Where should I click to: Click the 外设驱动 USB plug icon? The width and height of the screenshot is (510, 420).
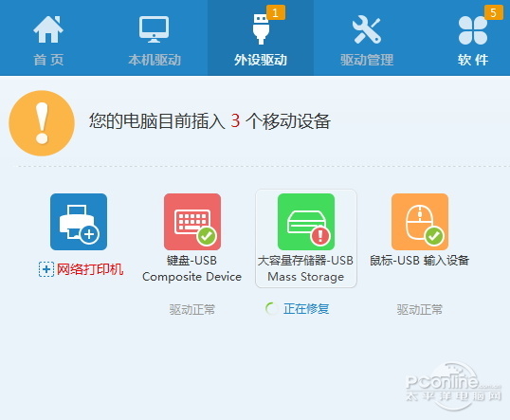click(261, 29)
